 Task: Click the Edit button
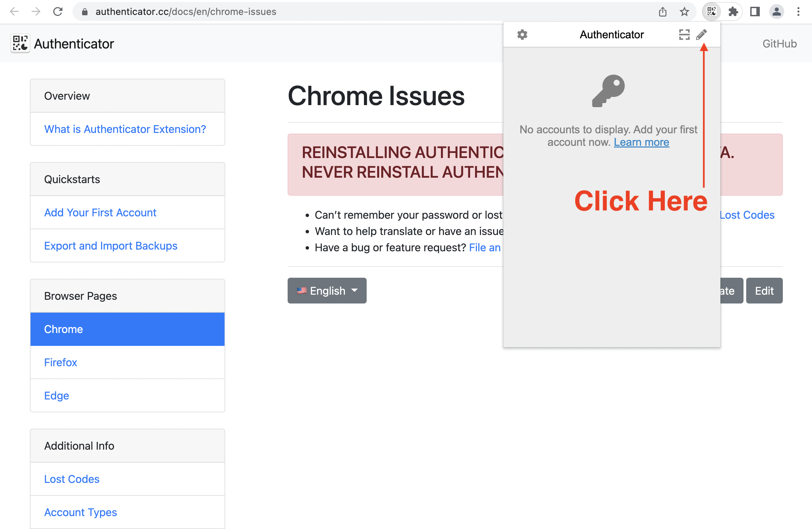tap(764, 291)
